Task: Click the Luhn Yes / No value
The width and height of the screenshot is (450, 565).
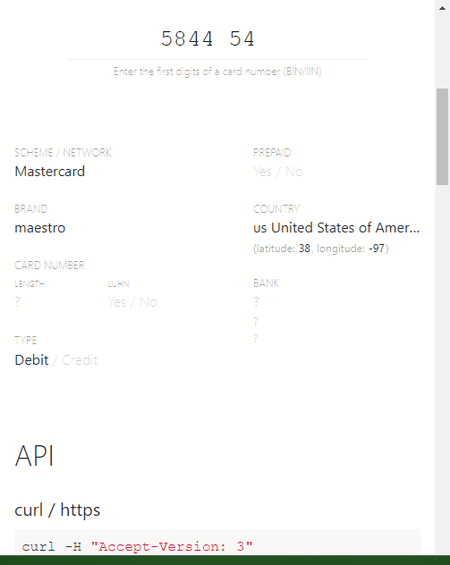Action: coord(132,302)
